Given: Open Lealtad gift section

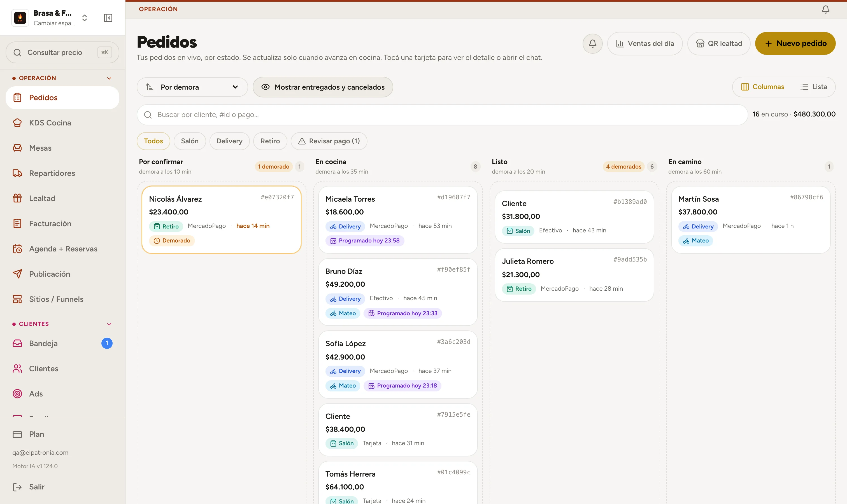Looking at the screenshot, I should pos(62,198).
